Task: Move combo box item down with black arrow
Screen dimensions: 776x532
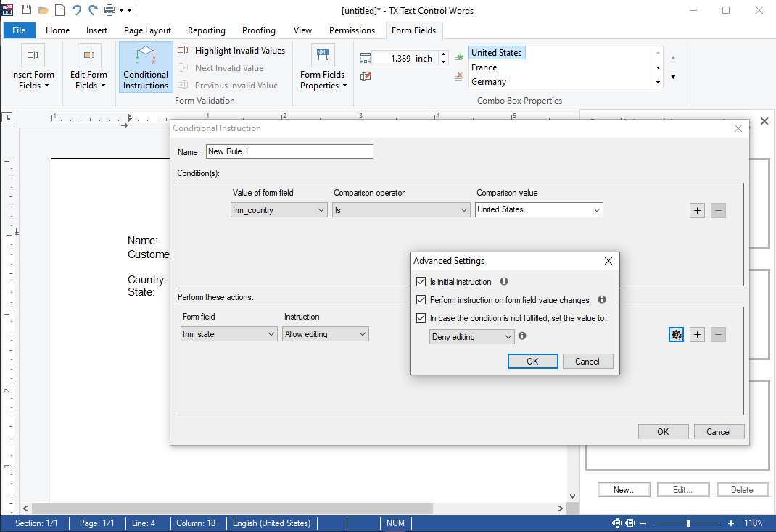Action: click(673, 77)
